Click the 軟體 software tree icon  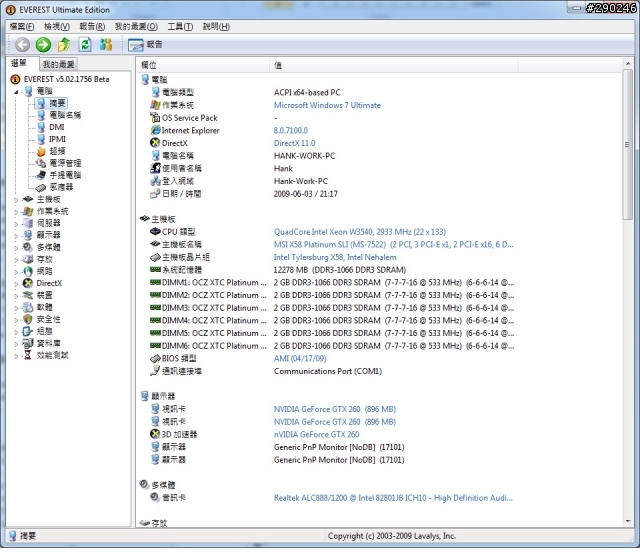coord(28,307)
